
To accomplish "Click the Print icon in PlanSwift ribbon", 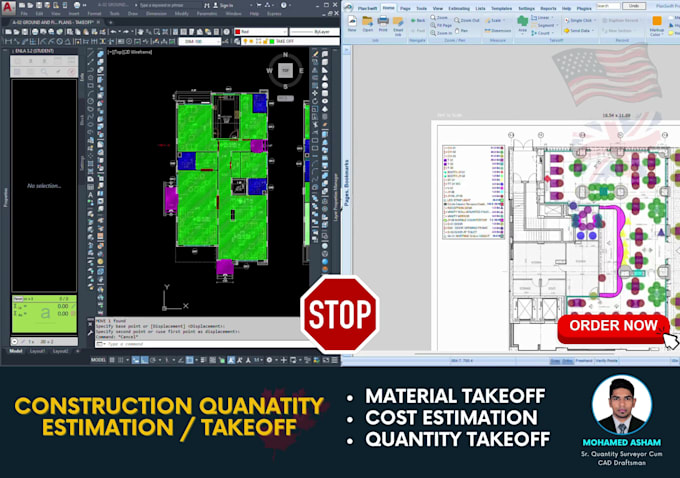I will click(x=383, y=23).
